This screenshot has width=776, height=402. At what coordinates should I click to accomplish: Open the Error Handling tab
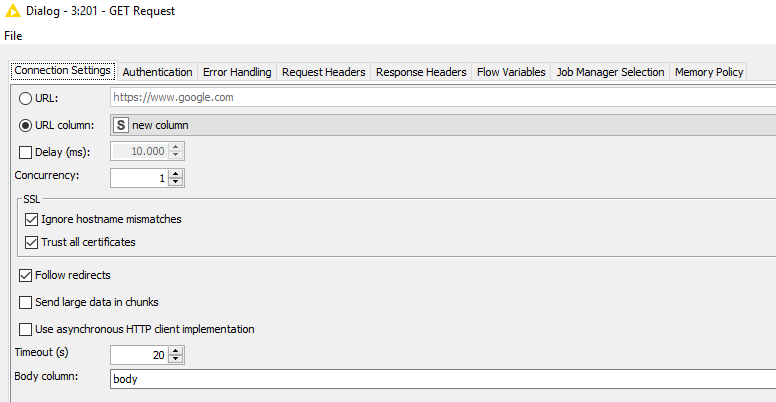236,72
